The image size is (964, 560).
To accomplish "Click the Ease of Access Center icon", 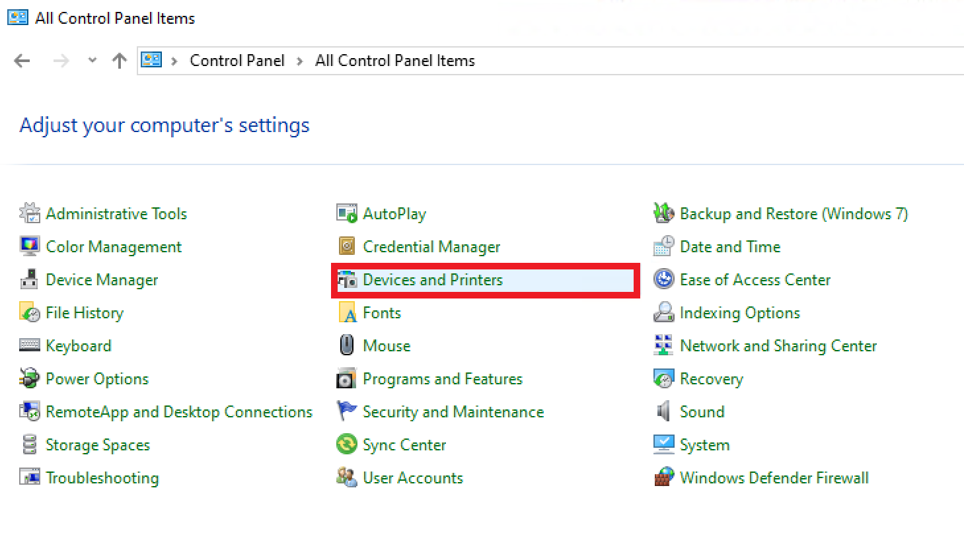I will coord(663,279).
